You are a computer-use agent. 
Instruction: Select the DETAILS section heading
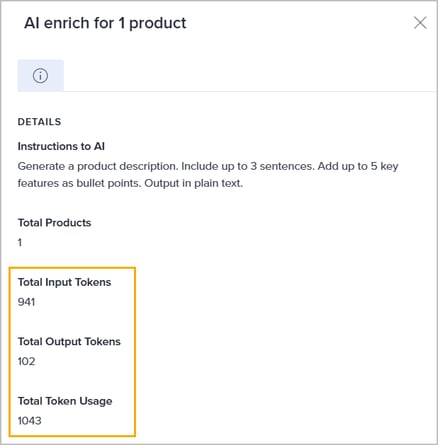tap(39, 122)
